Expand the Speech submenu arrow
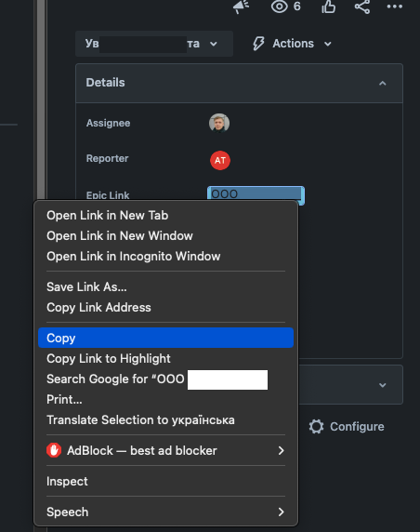The height and width of the screenshot is (532, 420). click(x=281, y=512)
